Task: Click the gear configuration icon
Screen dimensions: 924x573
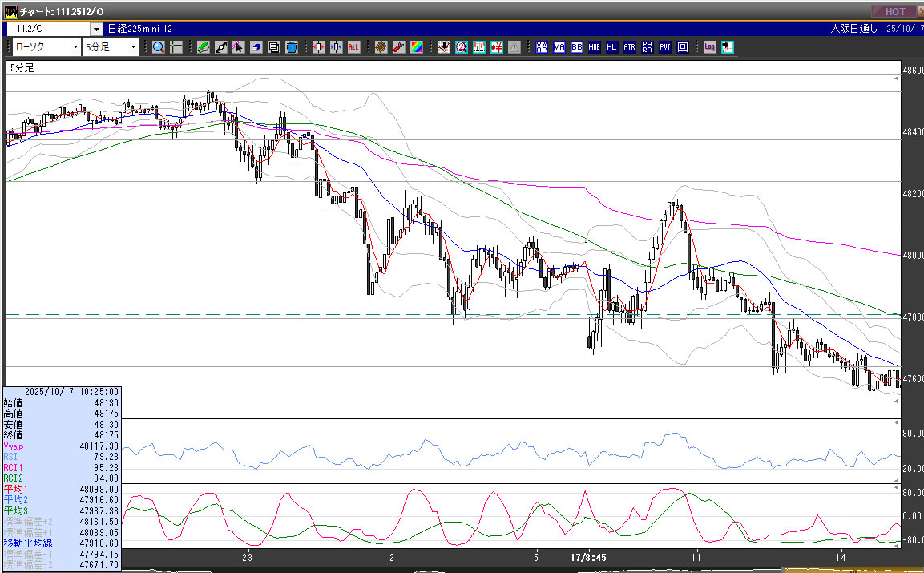Action: click(381, 47)
